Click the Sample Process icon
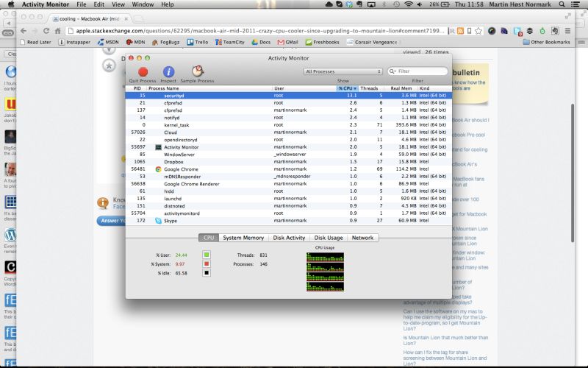This screenshot has width=588, height=368. click(x=198, y=71)
